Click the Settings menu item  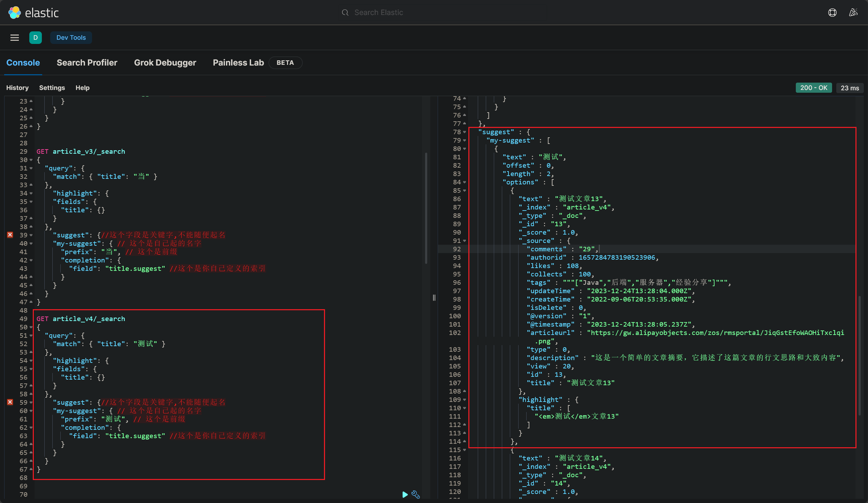52,87
